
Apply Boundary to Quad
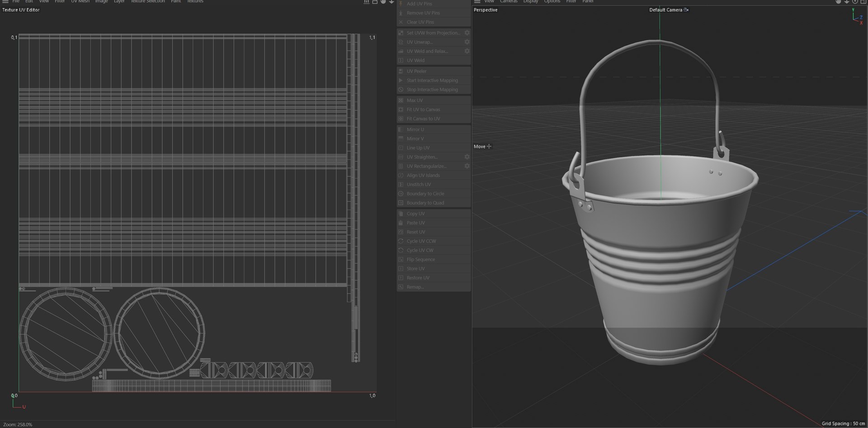434,203
